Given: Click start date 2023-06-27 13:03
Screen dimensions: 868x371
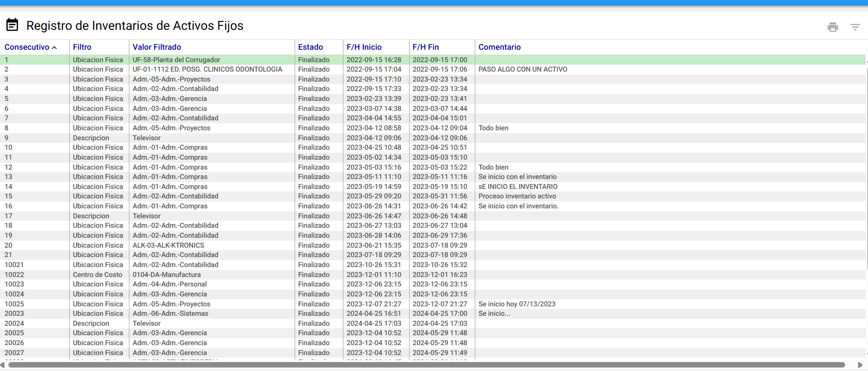Looking at the screenshot, I should click(374, 226).
